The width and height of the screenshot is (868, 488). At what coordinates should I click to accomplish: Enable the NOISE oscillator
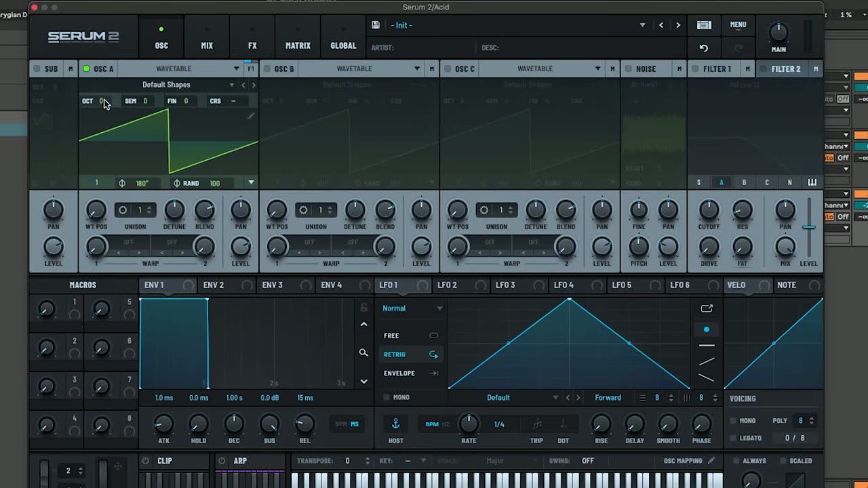tap(629, 68)
